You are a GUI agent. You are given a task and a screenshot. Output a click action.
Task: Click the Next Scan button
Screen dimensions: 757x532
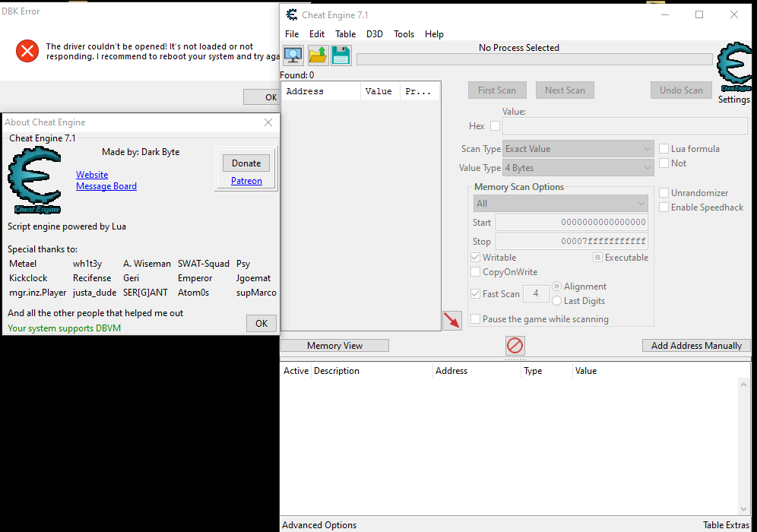click(x=565, y=90)
